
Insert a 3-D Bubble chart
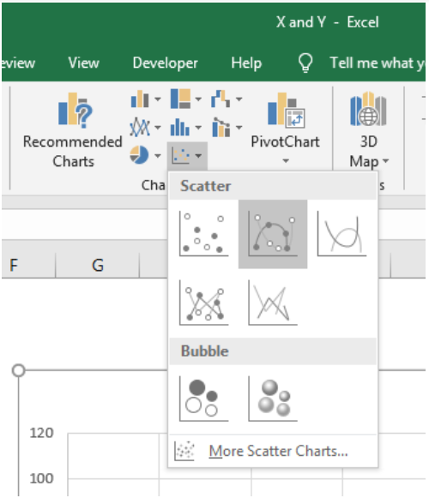(273, 399)
